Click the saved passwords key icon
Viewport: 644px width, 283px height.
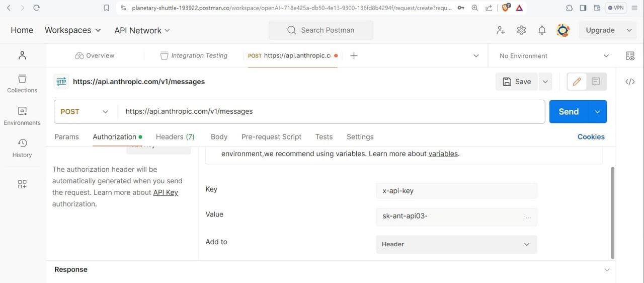[461, 8]
